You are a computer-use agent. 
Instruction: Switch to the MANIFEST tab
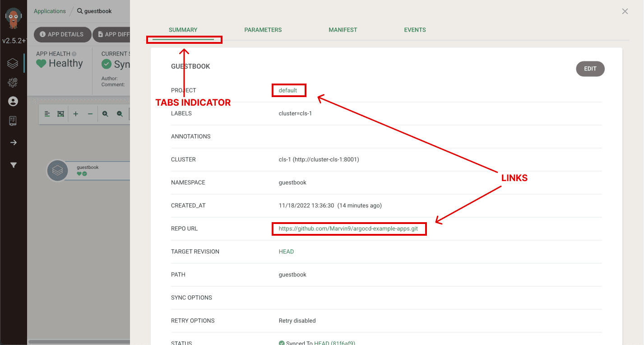click(x=343, y=30)
